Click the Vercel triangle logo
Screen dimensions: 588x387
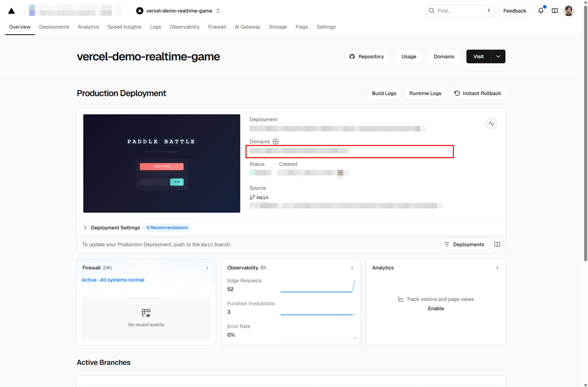pos(11,11)
